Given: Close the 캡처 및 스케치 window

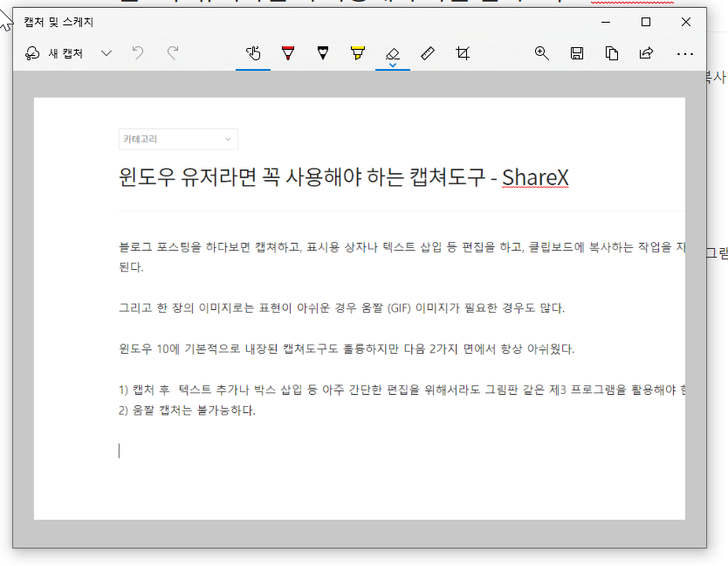Looking at the screenshot, I should [x=686, y=22].
